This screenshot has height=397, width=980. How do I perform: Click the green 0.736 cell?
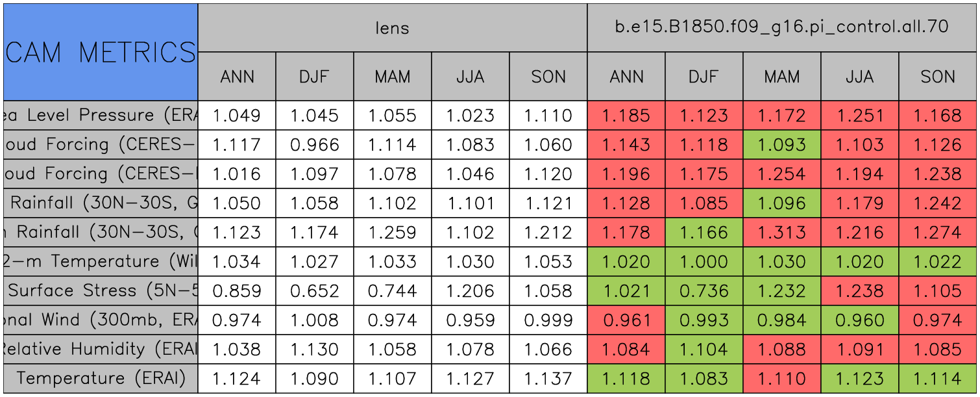click(x=704, y=291)
